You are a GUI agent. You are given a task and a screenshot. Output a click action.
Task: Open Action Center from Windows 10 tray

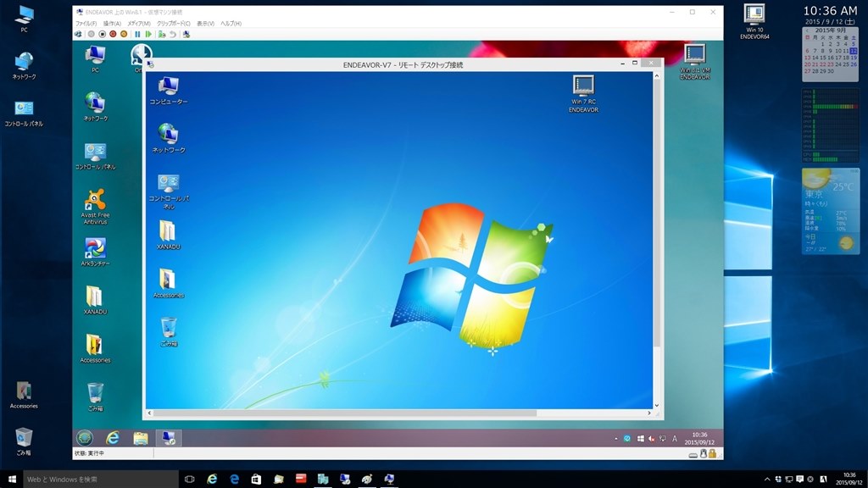pos(799,480)
